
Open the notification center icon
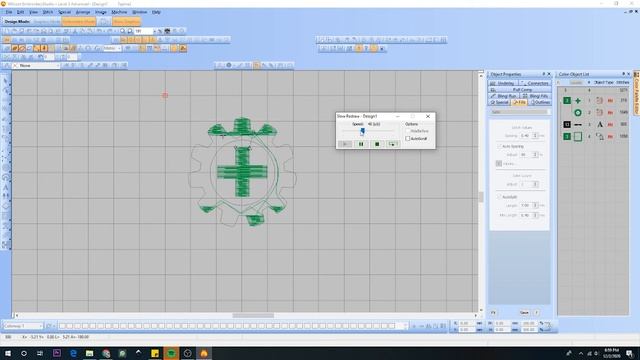click(x=630, y=353)
